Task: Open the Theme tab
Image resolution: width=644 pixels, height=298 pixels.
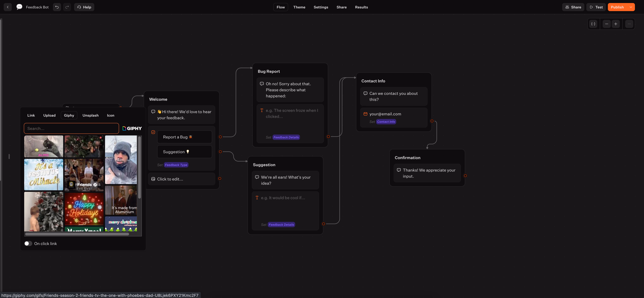Action: tap(299, 7)
